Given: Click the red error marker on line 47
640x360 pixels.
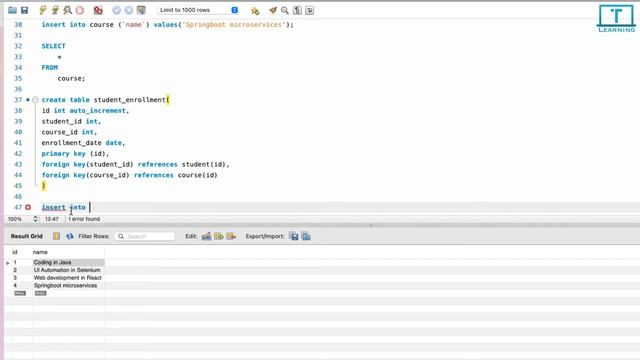Looking at the screenshot, I should [28, 207].
